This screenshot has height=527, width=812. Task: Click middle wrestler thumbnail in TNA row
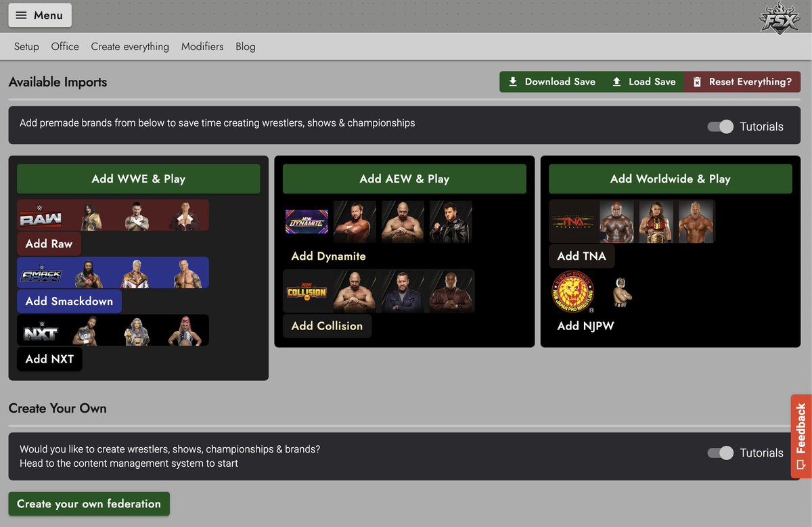[x=656, y=222]
